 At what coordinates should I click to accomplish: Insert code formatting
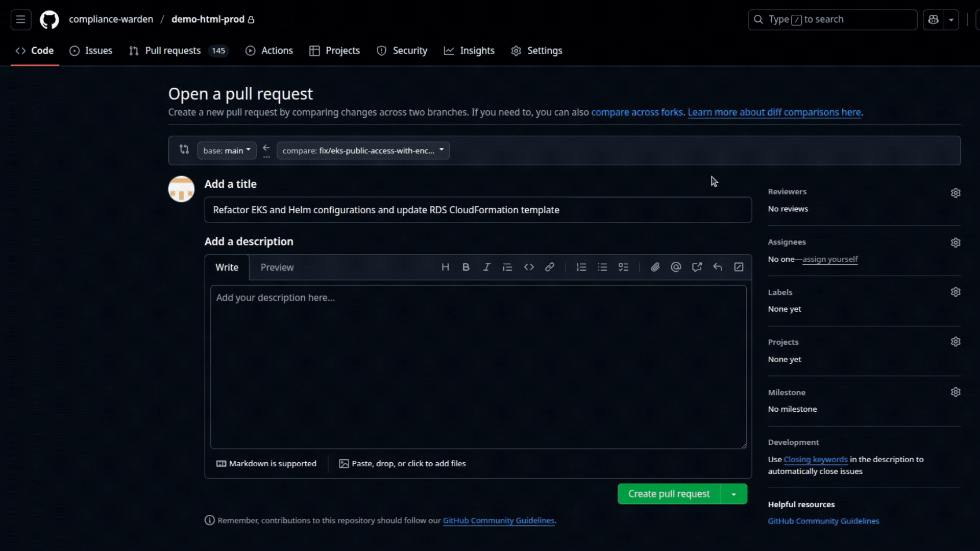pyautogui.click(x=529, y=267)
